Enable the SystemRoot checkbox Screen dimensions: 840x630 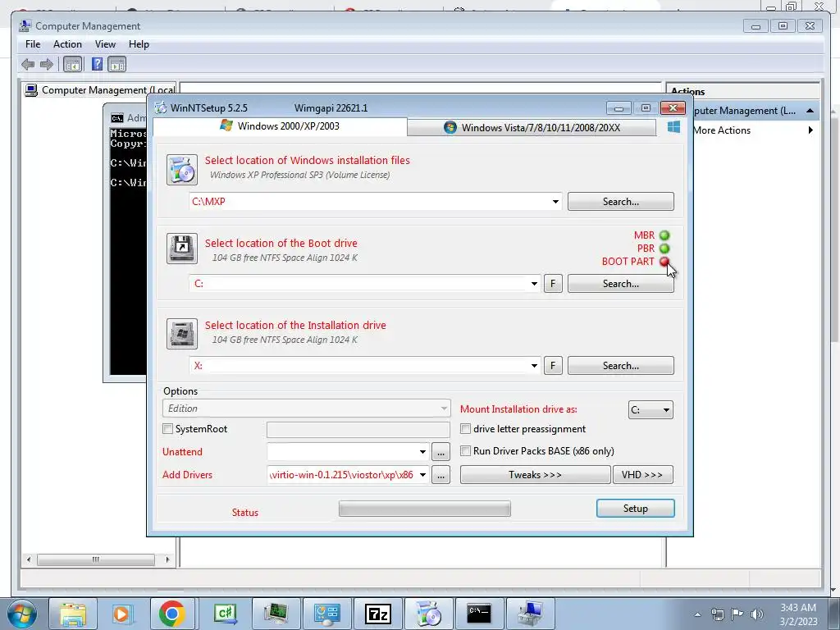point(167,428)
